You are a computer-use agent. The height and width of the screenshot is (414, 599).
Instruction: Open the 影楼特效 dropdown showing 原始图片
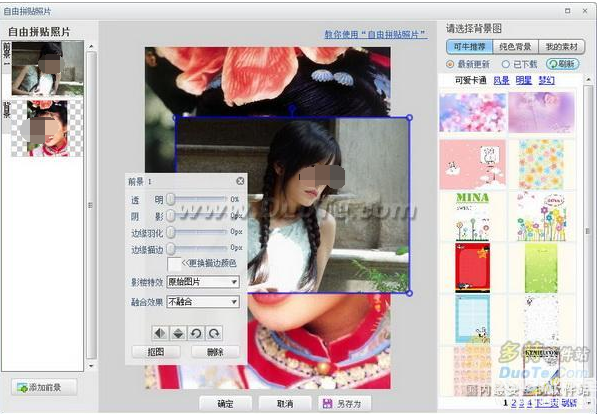click(203, 282)
